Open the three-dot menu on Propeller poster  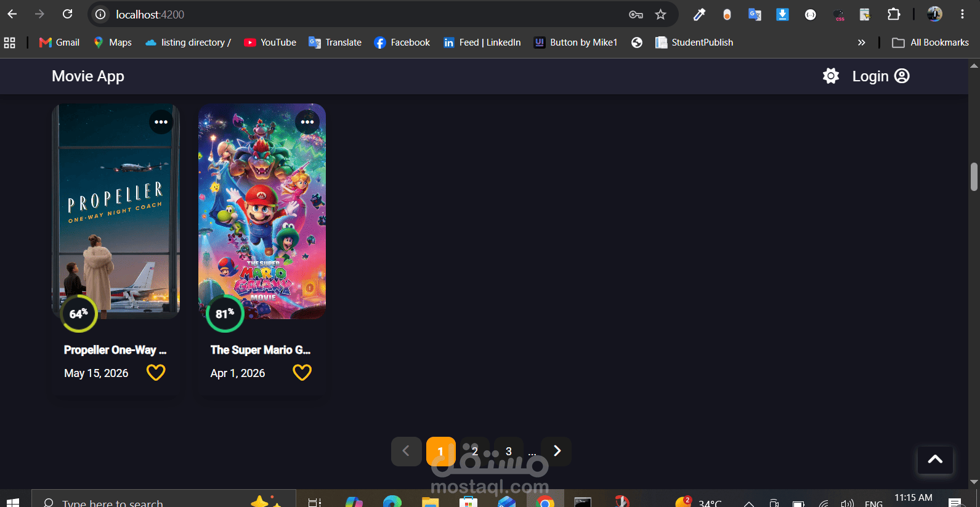point(161,122)
